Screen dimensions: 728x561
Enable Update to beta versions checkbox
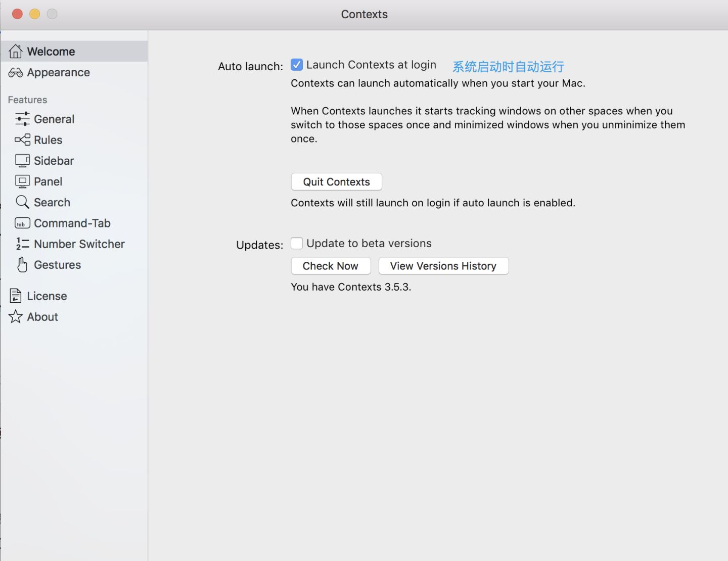[297, 243]
